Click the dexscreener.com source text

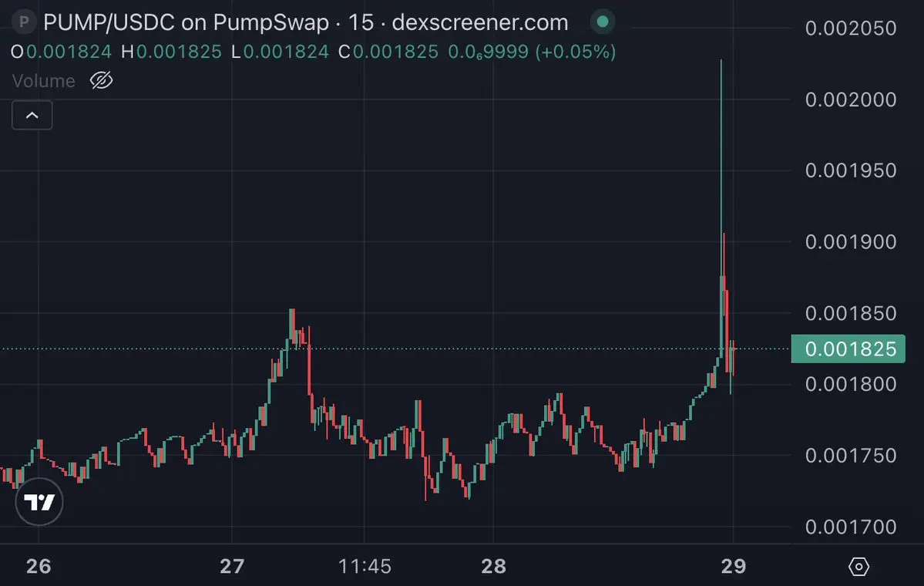pyautogui.click(x=479, y=22)
